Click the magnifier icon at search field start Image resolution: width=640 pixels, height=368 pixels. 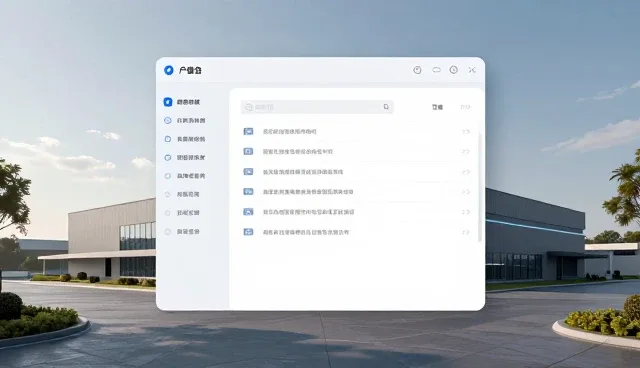point(249,107)
